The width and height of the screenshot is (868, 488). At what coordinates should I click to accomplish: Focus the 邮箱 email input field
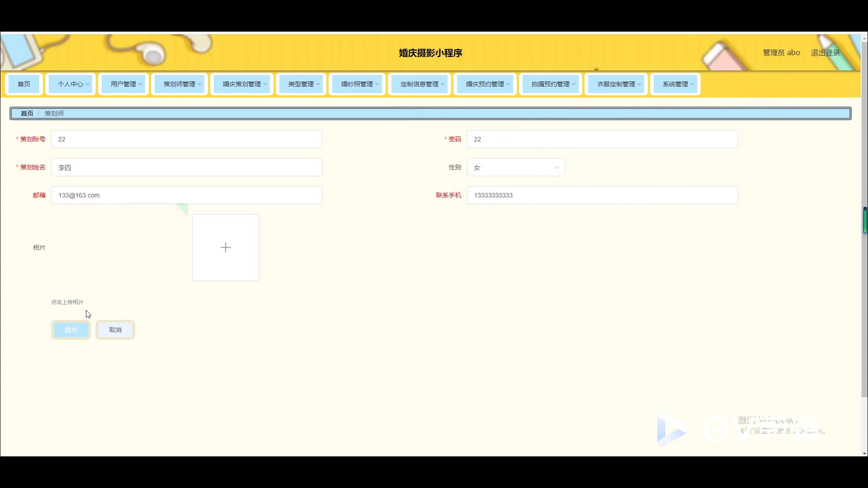(186, 195)
